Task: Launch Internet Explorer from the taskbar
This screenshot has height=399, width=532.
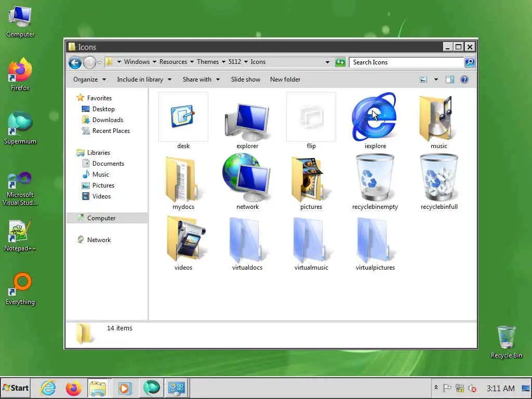Action: [48, 388]
